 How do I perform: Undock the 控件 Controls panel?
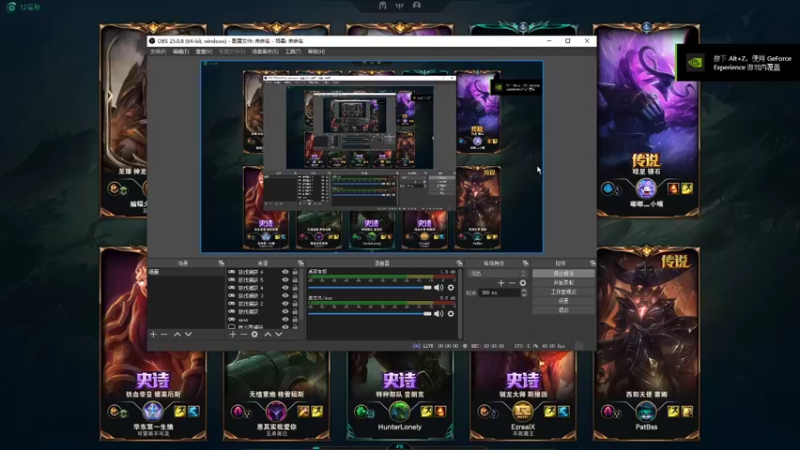pos(592,263)
